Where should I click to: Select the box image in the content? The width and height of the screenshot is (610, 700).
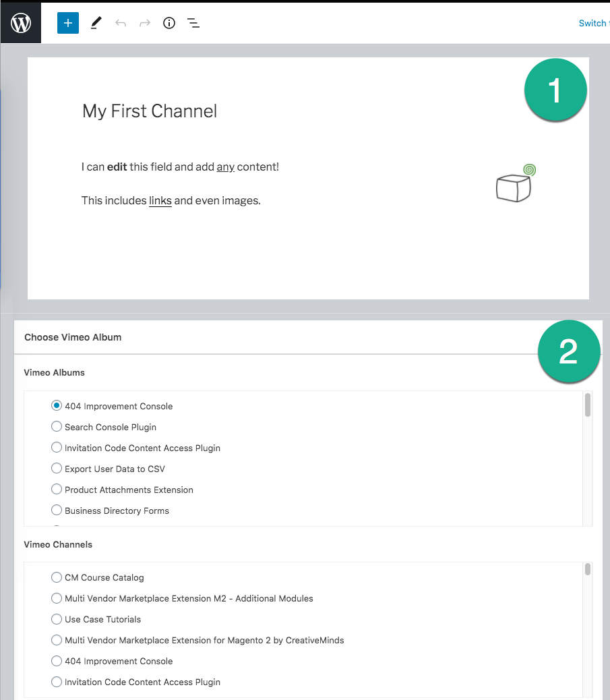(516, 183)
